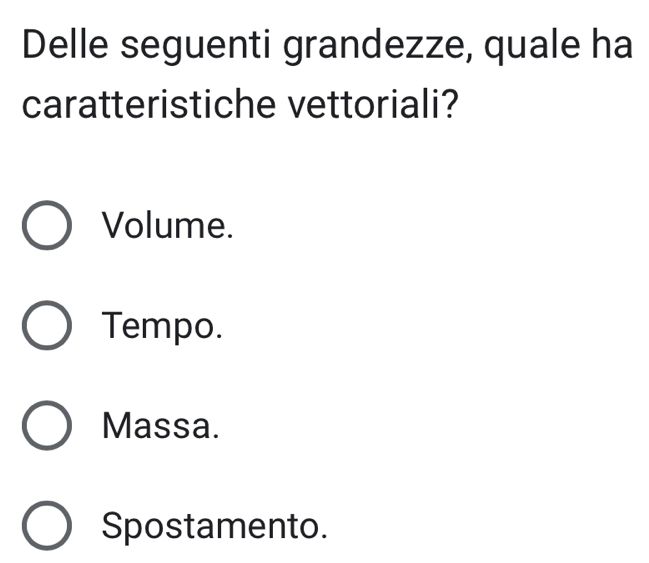Click the "Tempo." answer label text
The height and width of the screenshot is (563, 649).
(161, 326)
